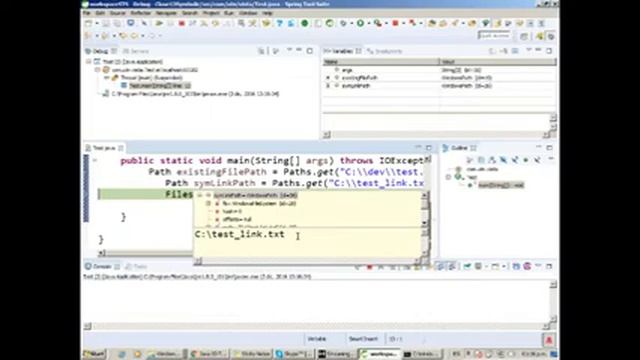This screenshot has width=640, height=360.
Task: Open the Source menu
Action: coord(118,13)
